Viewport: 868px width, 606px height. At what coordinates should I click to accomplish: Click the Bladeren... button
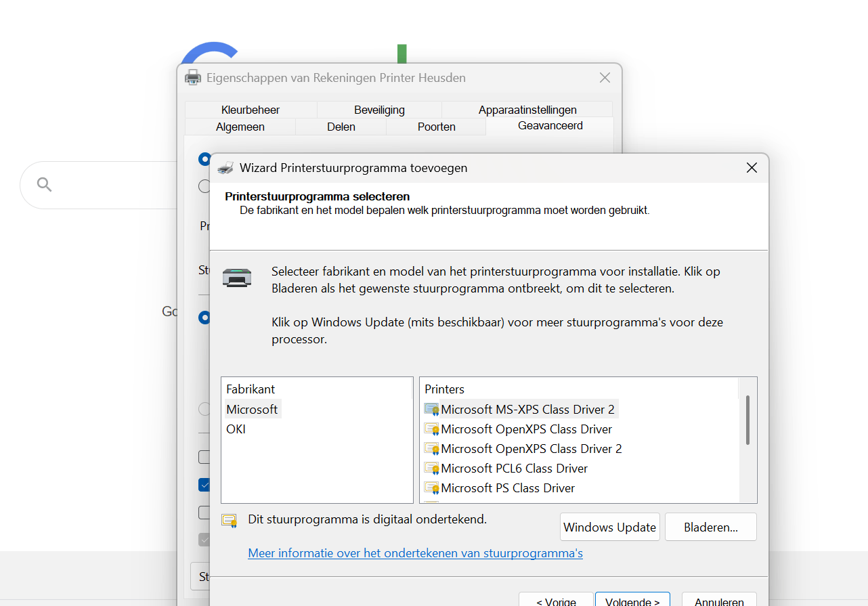pyautogui.click(x=711, y=527)
